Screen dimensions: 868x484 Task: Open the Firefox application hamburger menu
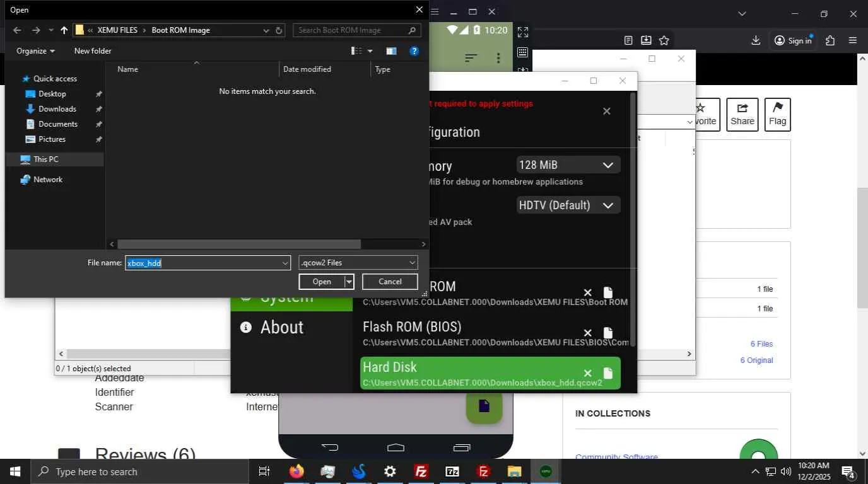tap(853, 40)
